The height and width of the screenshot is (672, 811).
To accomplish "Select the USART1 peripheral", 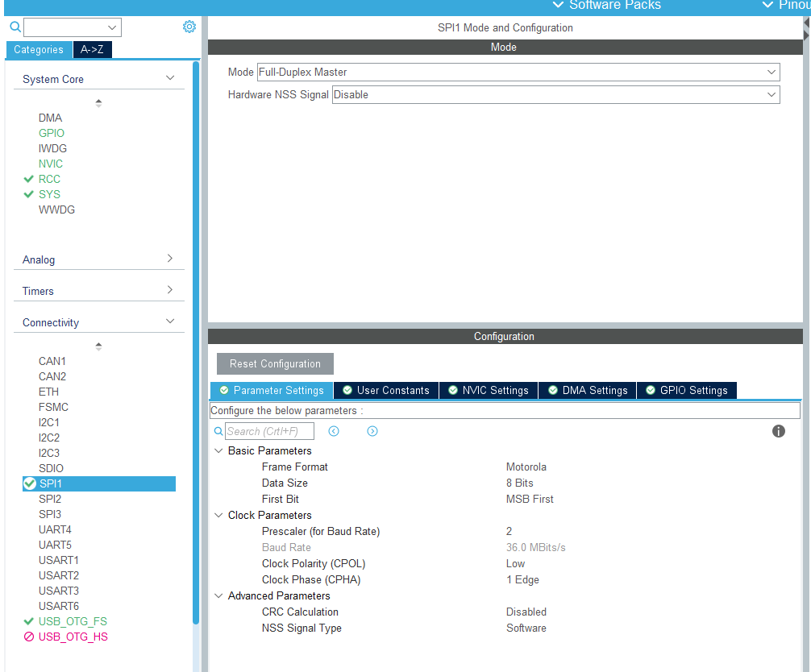I will [x=58, y=560].
